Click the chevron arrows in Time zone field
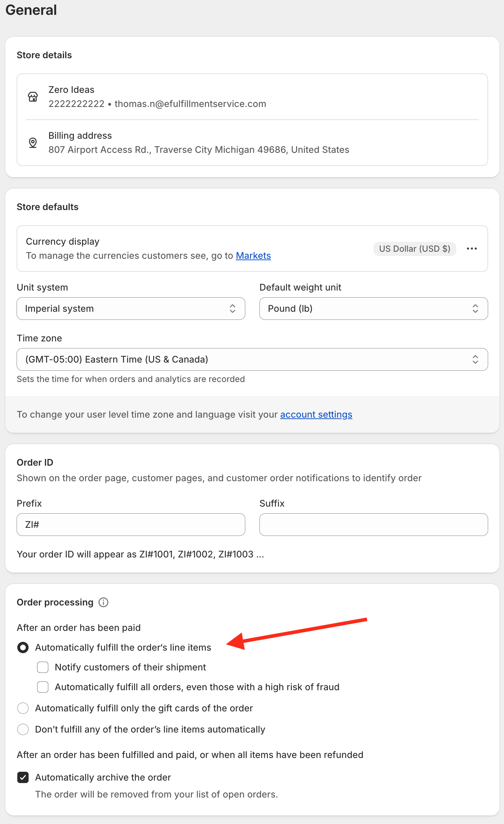 [x=475, y=359]
